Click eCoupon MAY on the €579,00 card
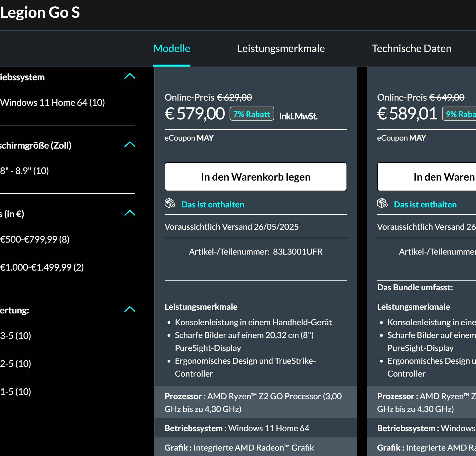Viewport: 476px width, 456px height. coord(189,138)
